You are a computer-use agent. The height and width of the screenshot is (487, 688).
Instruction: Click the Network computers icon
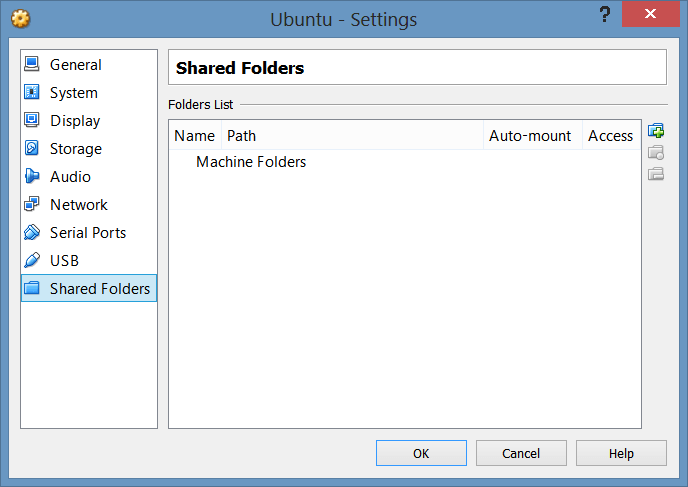32,204
